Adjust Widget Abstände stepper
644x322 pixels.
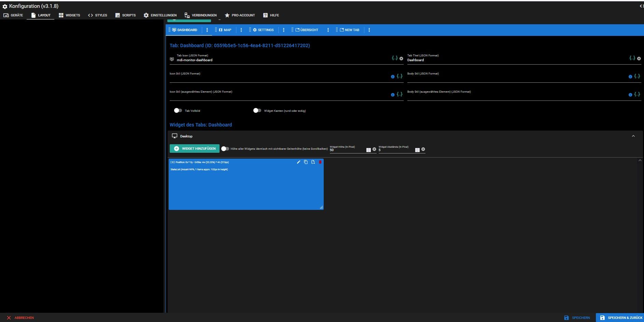pyautogui.click(x=417, y=150)
